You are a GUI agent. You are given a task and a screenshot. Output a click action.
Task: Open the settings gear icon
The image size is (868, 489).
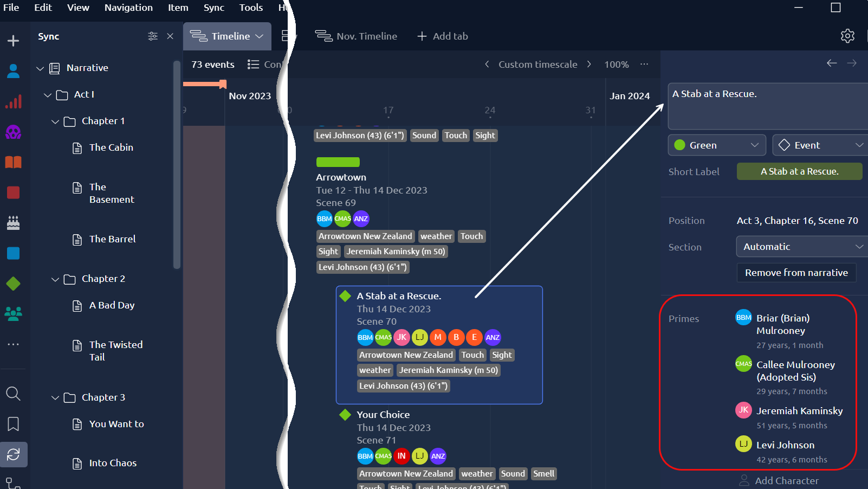(x=847, y=36)
